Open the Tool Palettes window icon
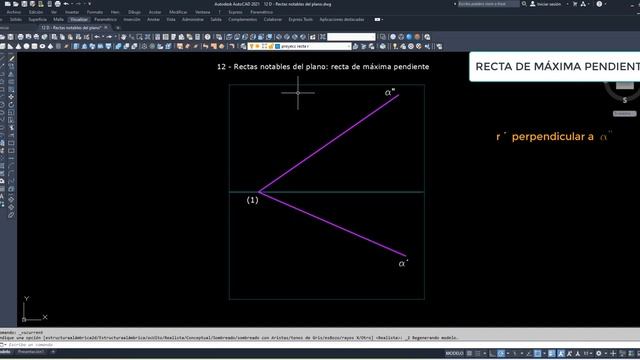This screenshot has height=360, width=640. point(173,37)
